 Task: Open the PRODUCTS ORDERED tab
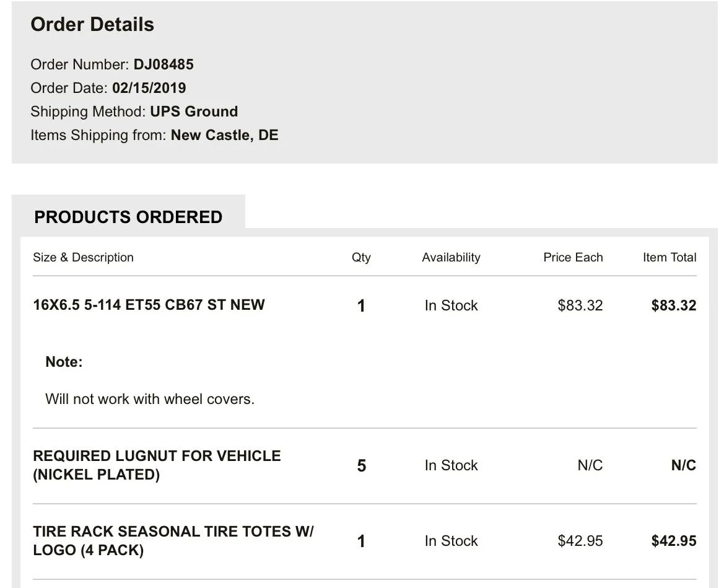tap(128, 217)
